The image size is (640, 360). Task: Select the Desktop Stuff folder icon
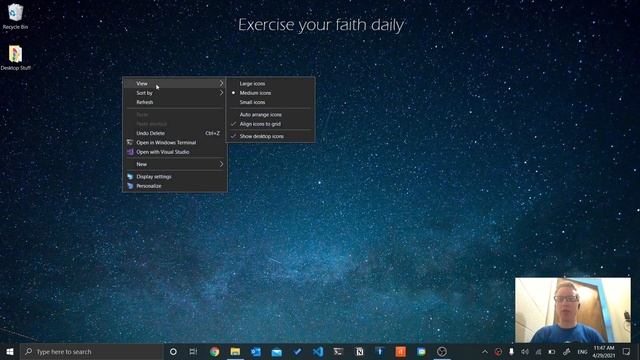(x=16, y=58)
